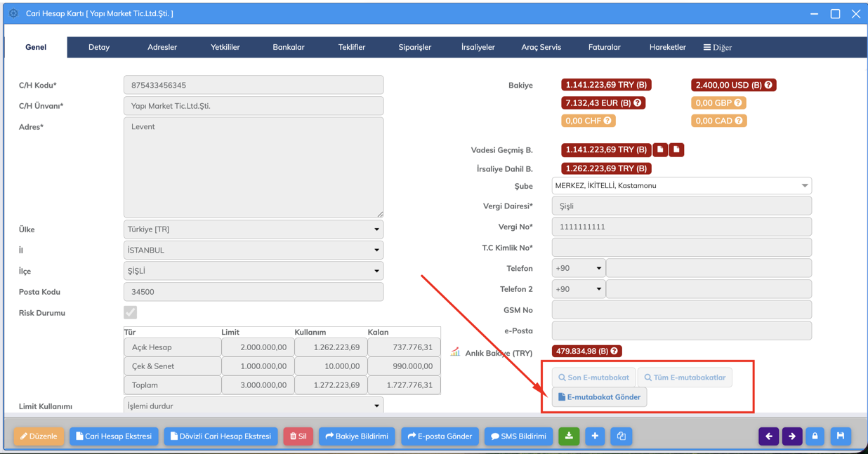This screenshot has height=454, width=868.
Task: Go to next record with right arrow
Action: click(792, 436)
